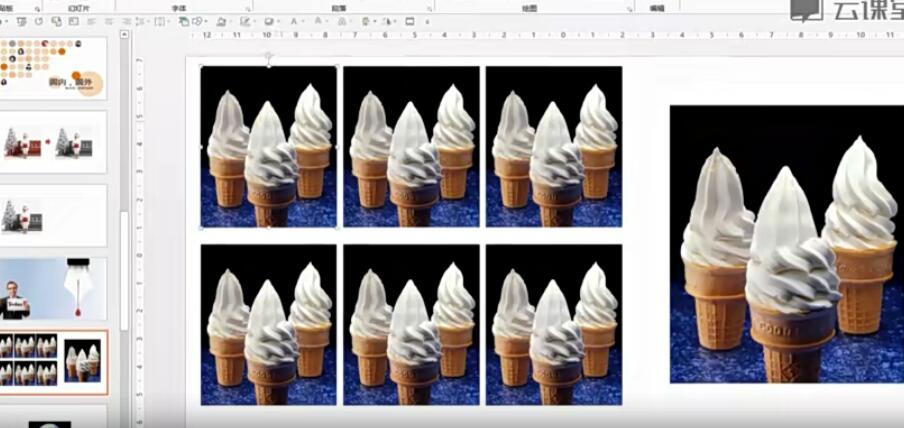Select the large ice cream image on right
The height and width of the screenshot is (428, 904).
click(x=786, y=244)
